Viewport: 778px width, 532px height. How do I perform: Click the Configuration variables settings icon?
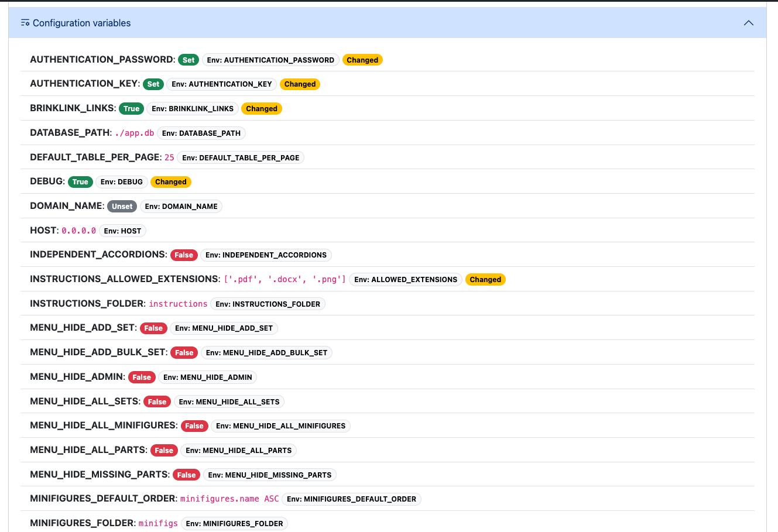coord(25,23)
